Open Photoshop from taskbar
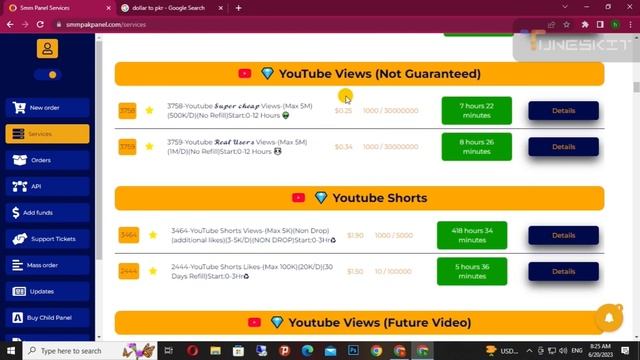The image size is (640, 360). point(353,351)
